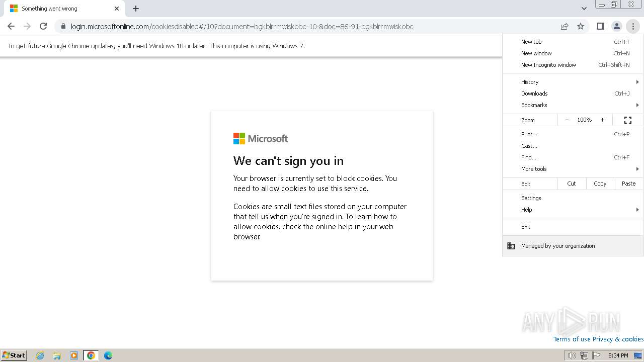Launch Microsoft Edge from the taskbar

click(x=108, y=355)
